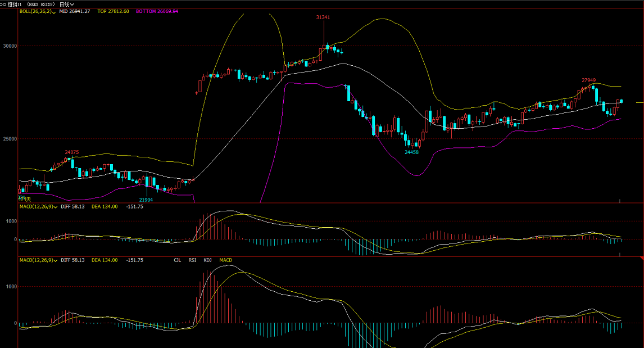This screenshot has width=644, height=348.
Task: Click the magenta BOTTOM 26069.94 value
Action: pyautogui.click(x=157, y=11)
